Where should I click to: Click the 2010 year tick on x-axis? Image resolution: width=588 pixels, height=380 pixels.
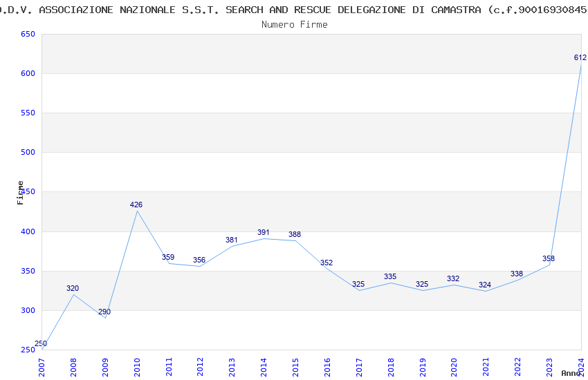137,365
